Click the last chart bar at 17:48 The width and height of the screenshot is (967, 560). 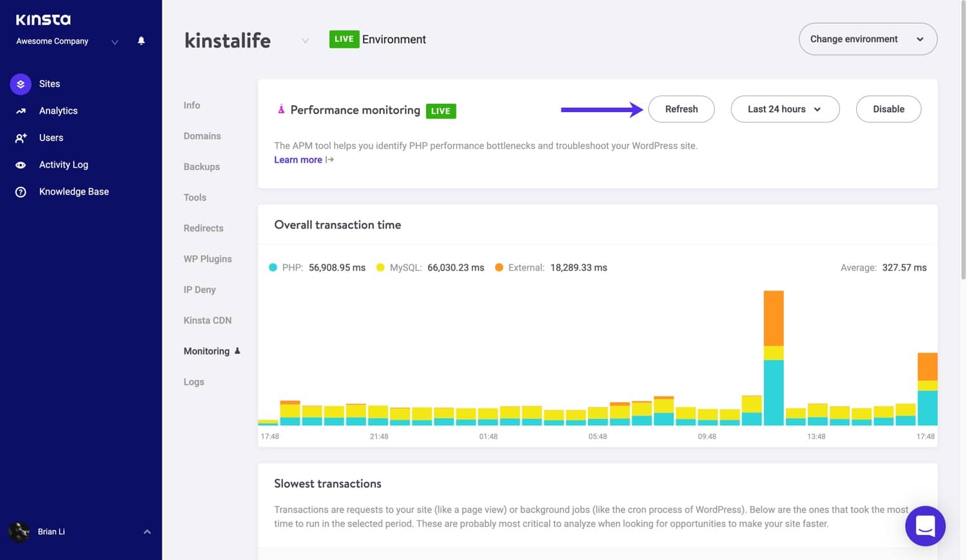[x=927, y=389]
